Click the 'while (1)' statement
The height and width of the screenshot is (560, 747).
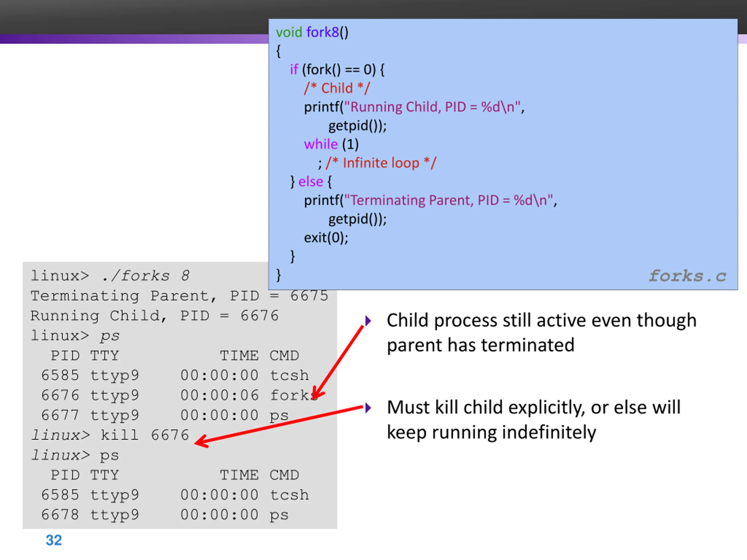[x=331, y=144]
